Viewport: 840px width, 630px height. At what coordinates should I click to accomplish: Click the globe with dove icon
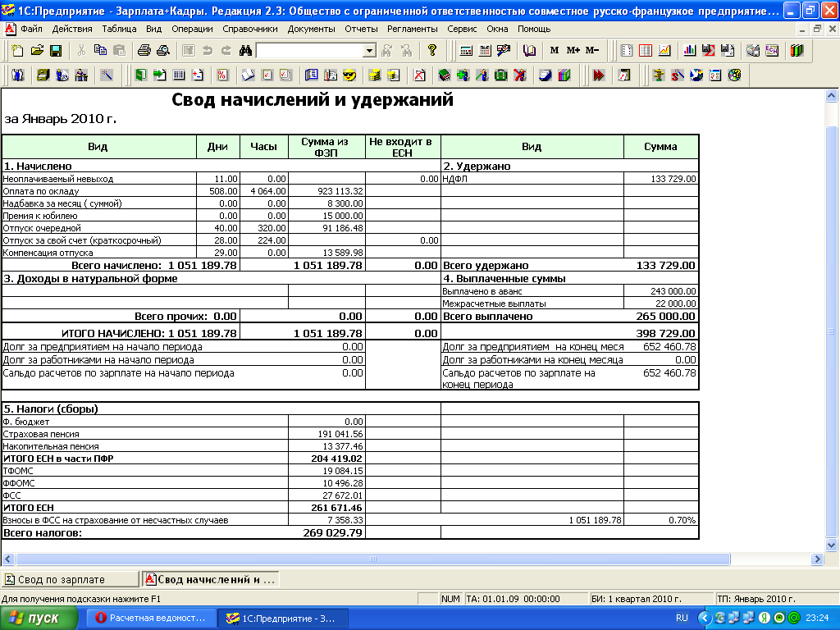click(x=696, y=75)
